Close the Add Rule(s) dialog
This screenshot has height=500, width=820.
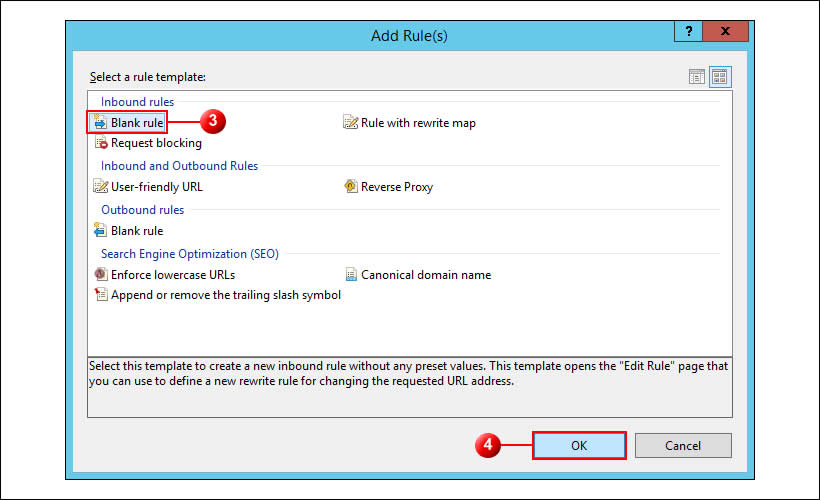tap(725, 31)
